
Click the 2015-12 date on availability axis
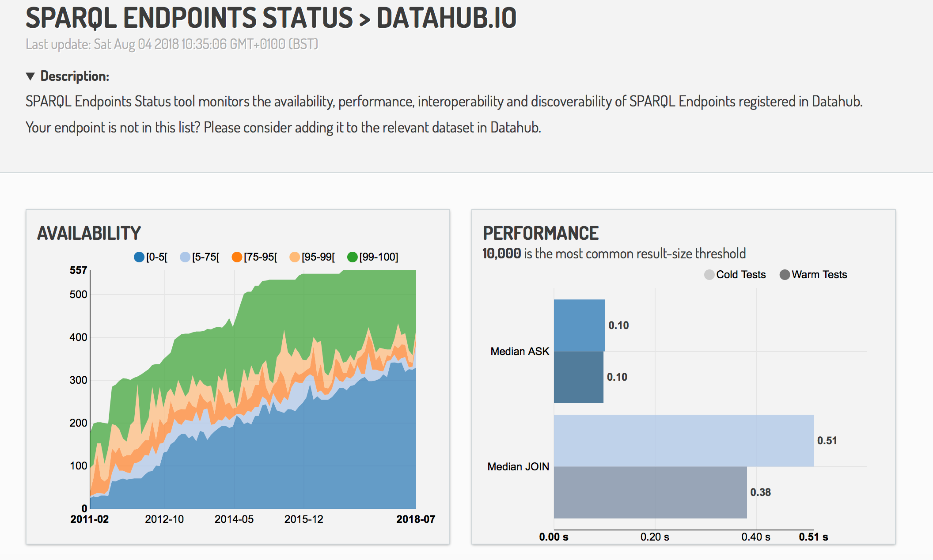point(304,519)
